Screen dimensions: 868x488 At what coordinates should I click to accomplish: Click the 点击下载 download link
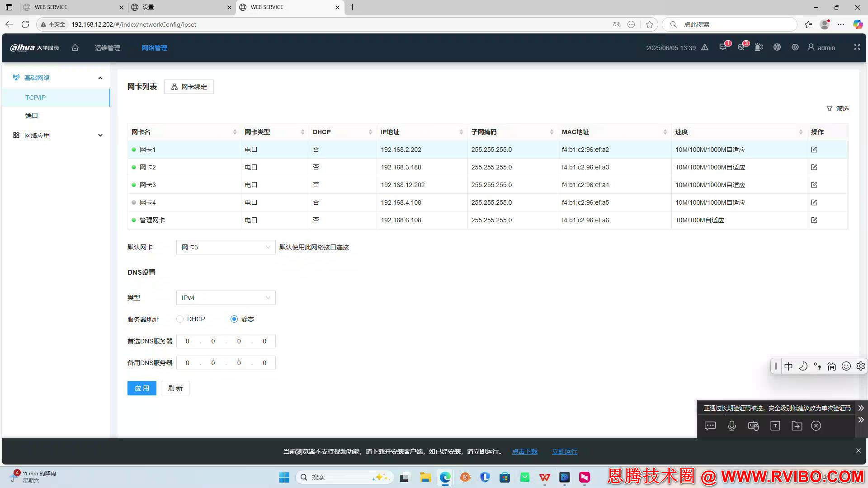[x=524, y=451]
